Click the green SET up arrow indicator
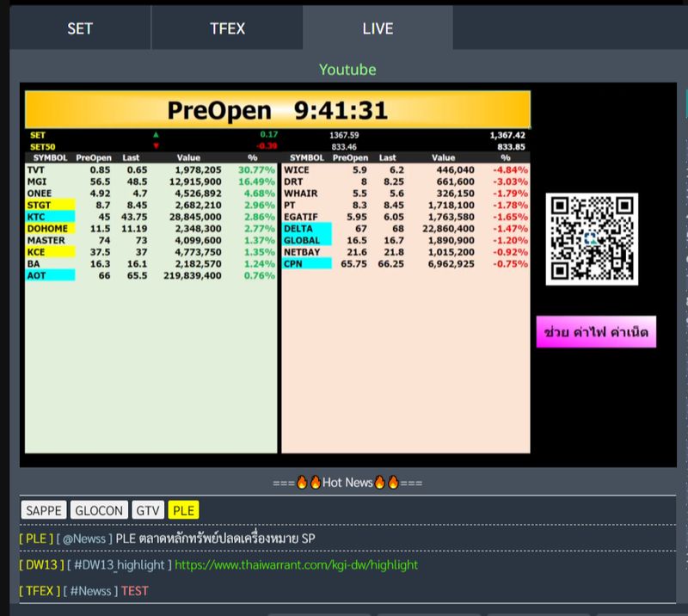 click(x=155, y=136)
